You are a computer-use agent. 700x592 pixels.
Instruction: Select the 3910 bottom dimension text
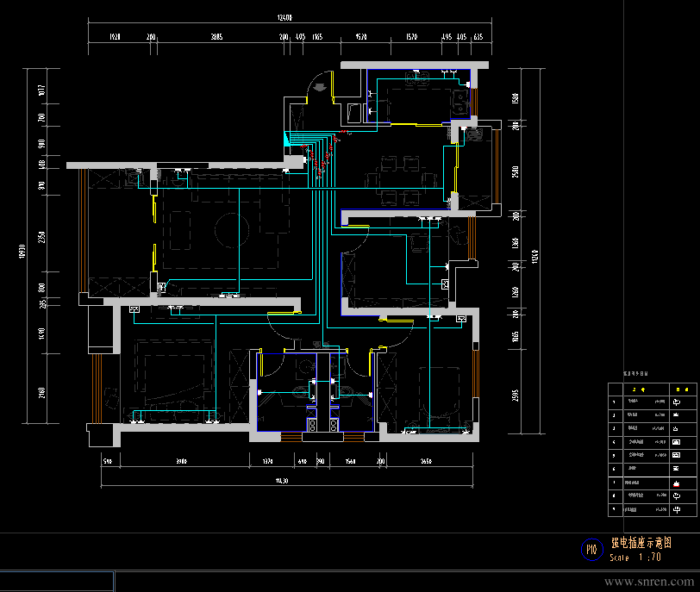pos(181,461)
